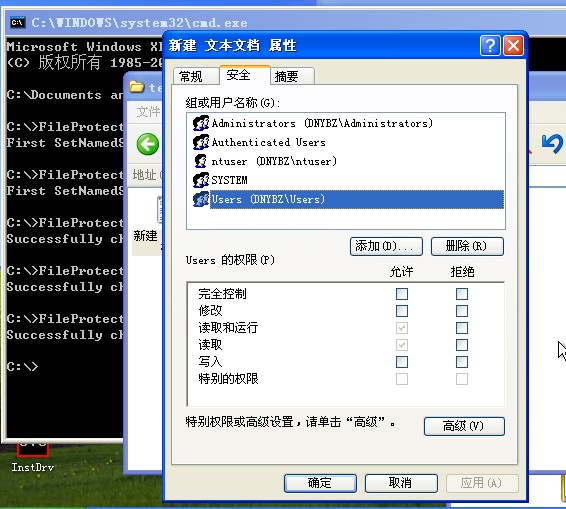Image resolution: width=566 pixels, height=509 pixels.
Task: Click the cmd.exe title bar icon
Action: click(x=18, y=23)
